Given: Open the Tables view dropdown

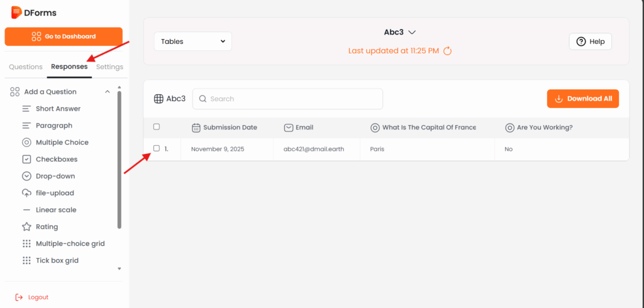Looking at the screenshot, I should [193, 41].
